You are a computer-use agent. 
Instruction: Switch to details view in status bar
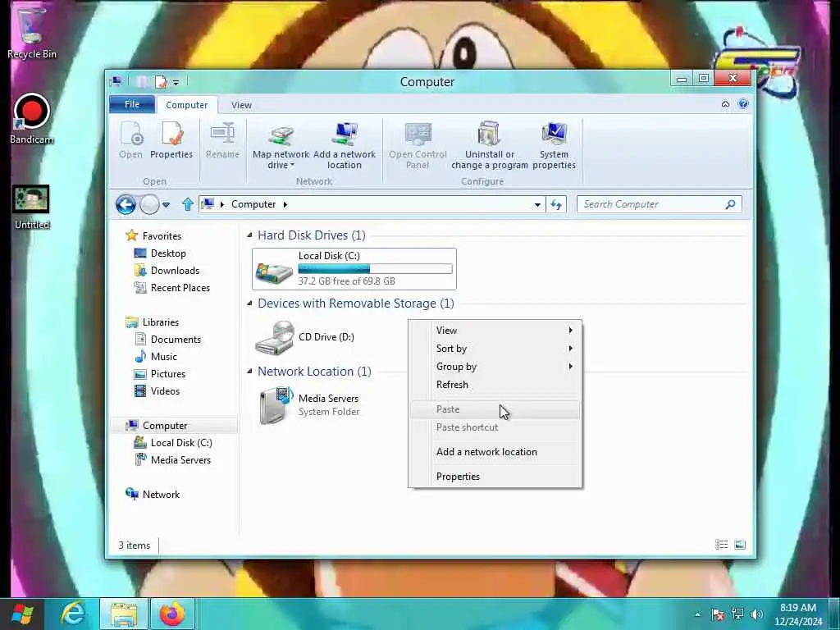[x=721, y=545]
